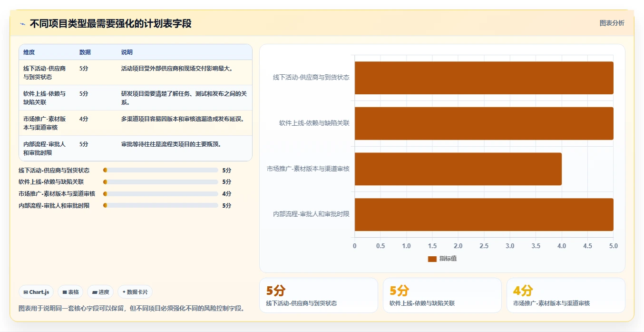Click the chart y-axis label 市场推广-素材版本与渠道审核
644x332 pixels.
308,169
